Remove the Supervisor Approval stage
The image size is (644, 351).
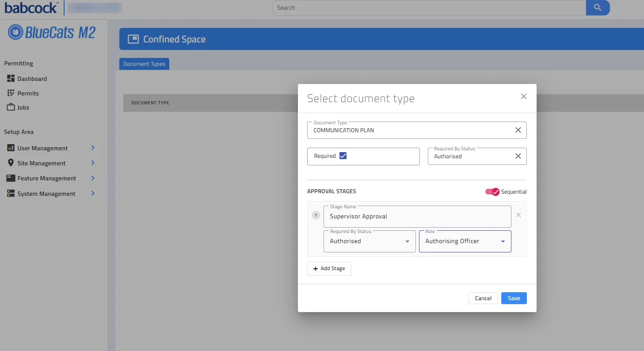518,215
